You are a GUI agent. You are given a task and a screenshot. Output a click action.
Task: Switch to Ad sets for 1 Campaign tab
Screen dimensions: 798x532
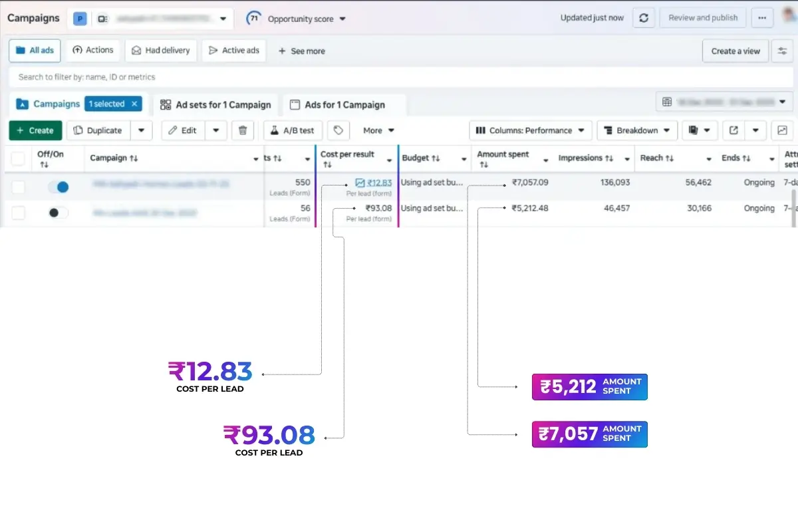pos(216,104)
